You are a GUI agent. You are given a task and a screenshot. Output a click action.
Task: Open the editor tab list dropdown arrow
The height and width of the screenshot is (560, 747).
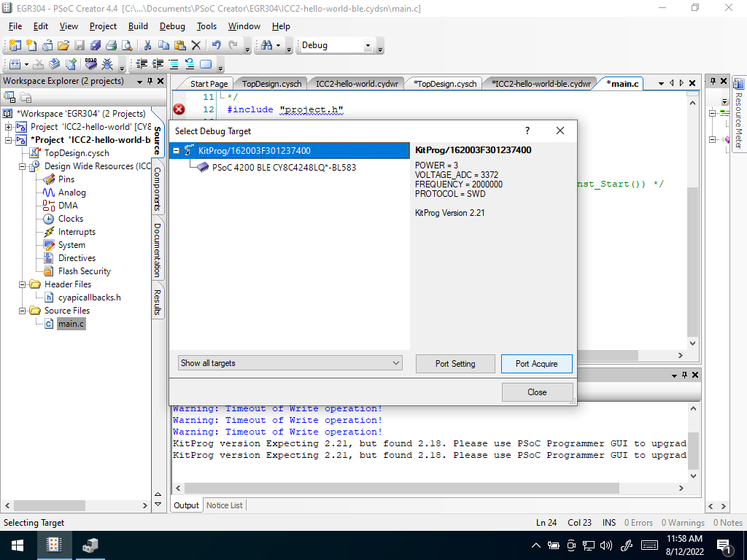point(661,83)
